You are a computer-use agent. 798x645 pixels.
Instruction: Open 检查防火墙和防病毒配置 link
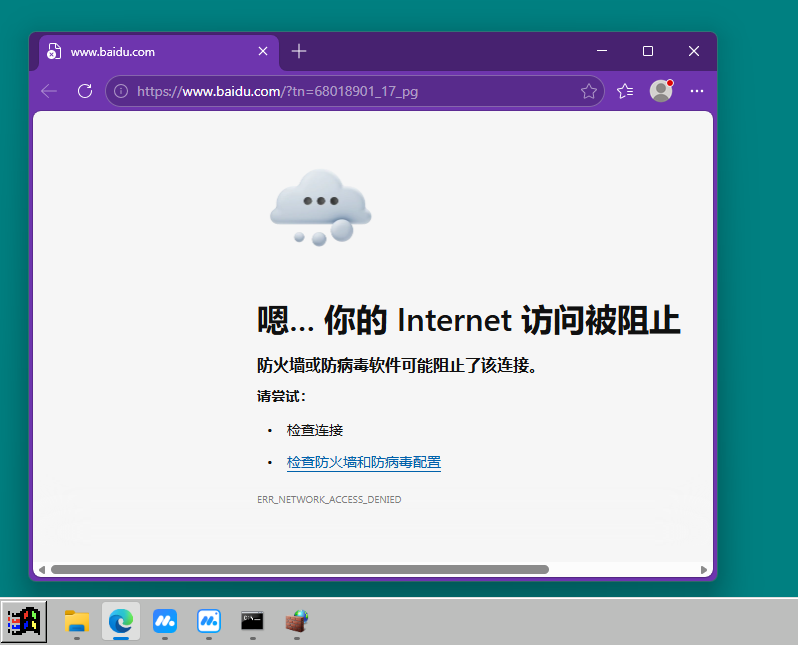(x=364, y=462)
